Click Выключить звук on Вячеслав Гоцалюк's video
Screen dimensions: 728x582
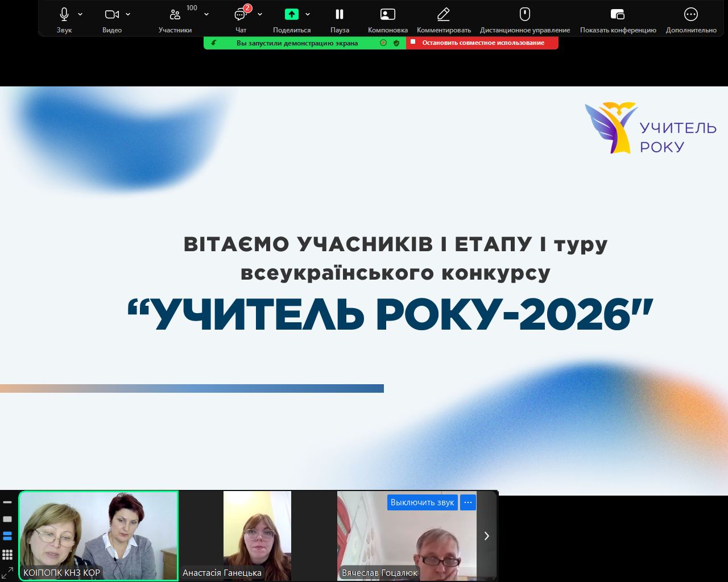(x=422, y=502)
